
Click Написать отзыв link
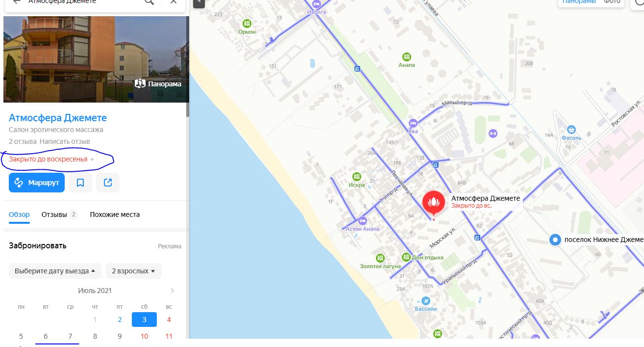click(x=65, y=141)
